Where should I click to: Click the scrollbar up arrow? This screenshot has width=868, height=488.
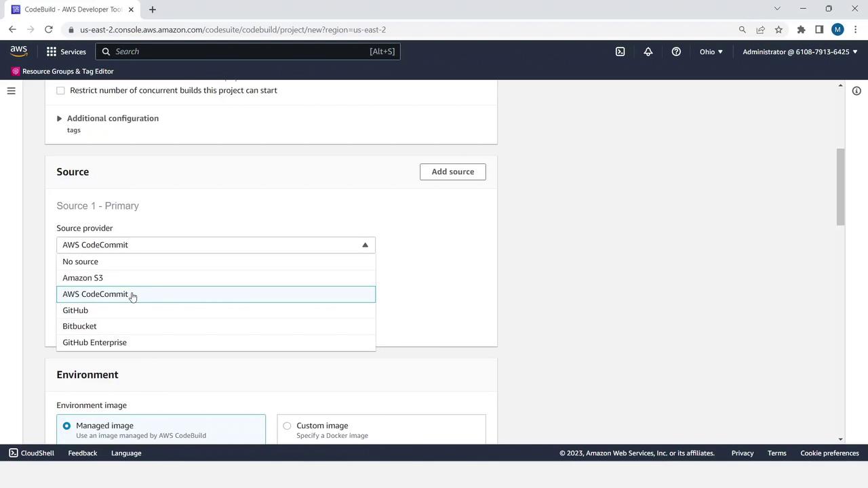pos(841,85)
